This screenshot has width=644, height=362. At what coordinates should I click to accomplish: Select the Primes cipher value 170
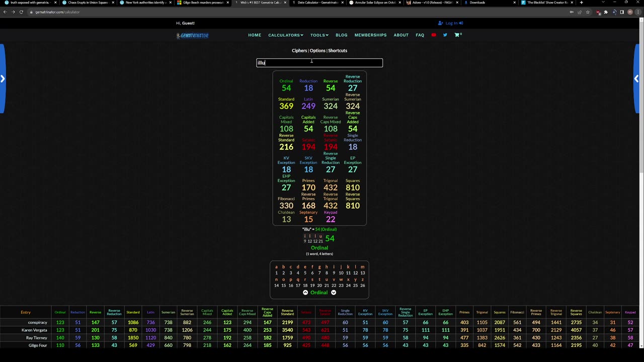(x=308, y=188)
